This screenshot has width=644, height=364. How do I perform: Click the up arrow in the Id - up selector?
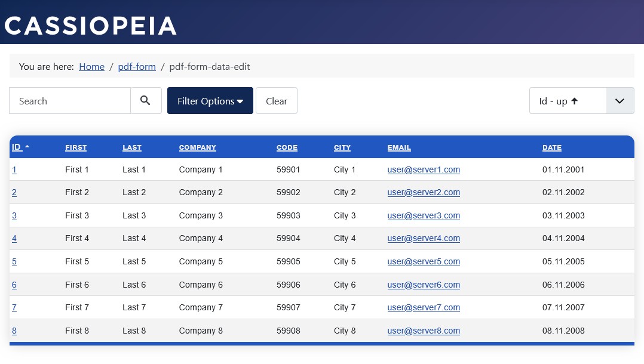point(574,100)
